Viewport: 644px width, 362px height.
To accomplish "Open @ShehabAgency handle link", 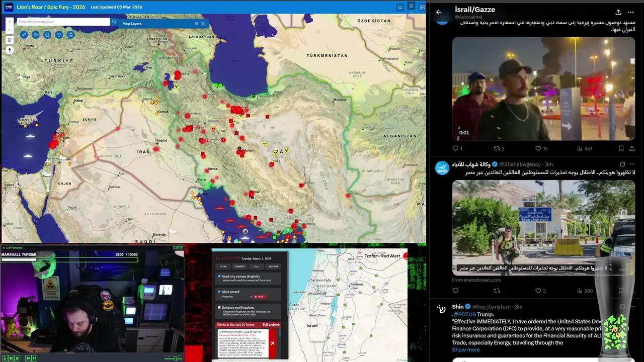I will (x=521, y=164).
